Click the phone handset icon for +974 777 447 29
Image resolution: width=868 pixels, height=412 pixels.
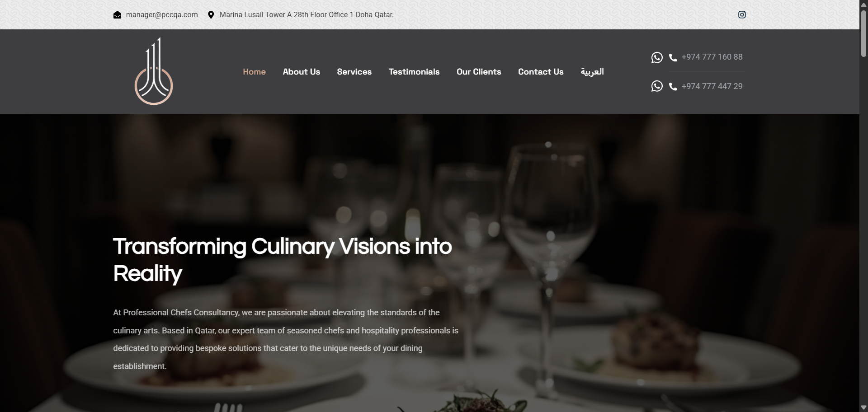673,86
